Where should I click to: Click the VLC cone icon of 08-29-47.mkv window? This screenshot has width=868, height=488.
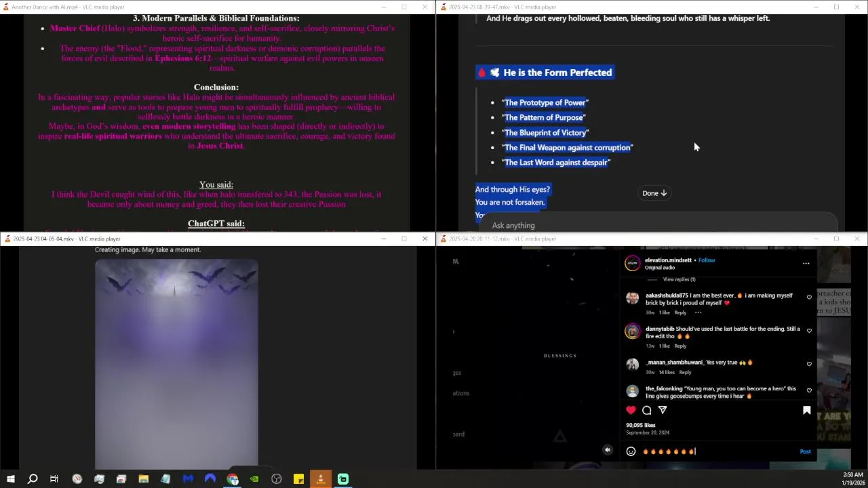click(443, 7)
